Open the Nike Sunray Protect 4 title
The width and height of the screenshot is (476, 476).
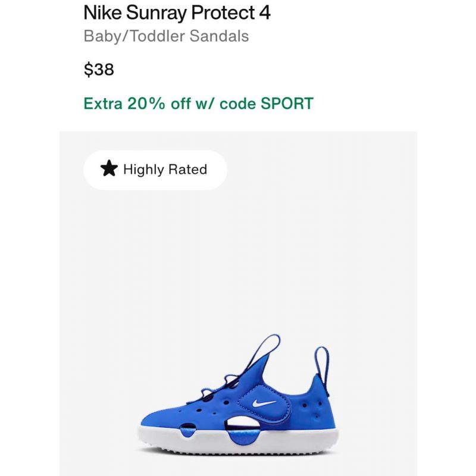tap(177, 13)
